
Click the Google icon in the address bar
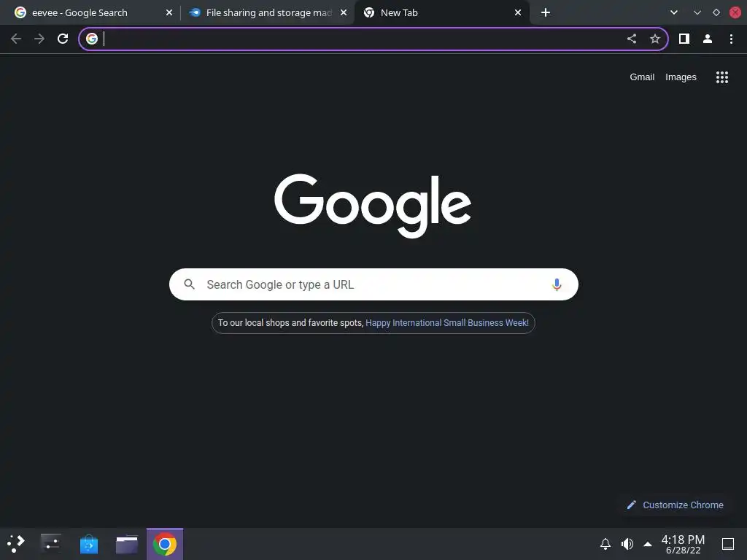(92, 39)
